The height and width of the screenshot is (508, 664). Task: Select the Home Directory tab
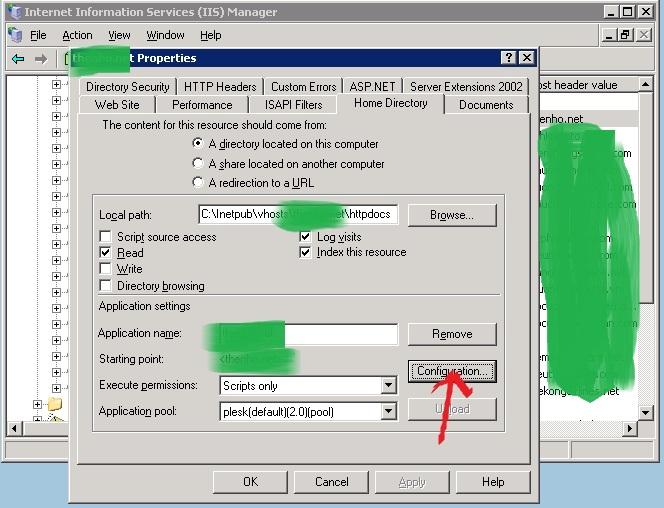[390, 103]
